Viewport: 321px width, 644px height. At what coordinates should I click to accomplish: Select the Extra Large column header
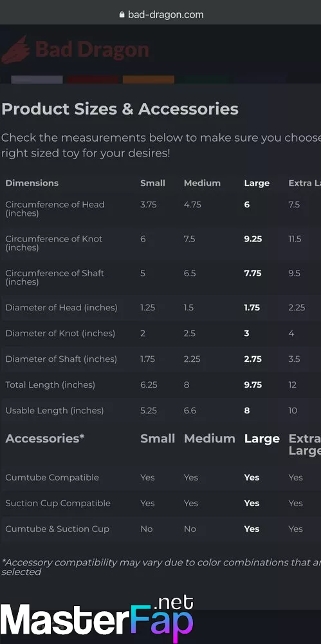coord(304,183)
